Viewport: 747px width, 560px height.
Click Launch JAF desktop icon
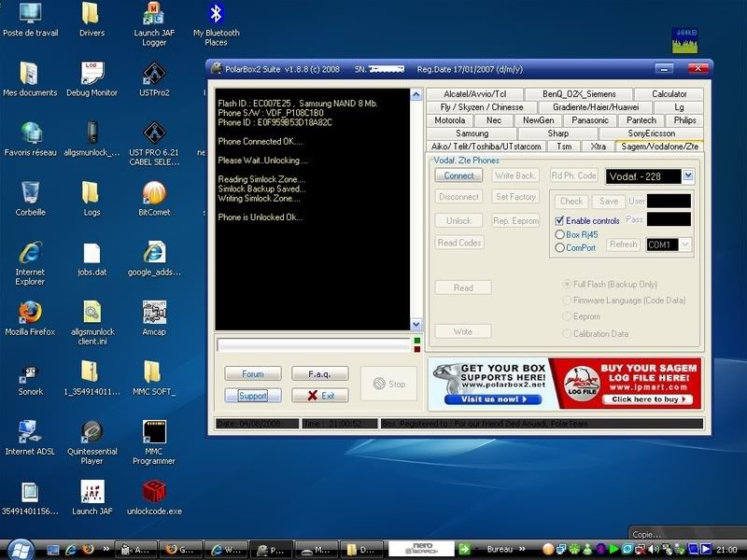pyautogui.click(x=92, y=497)
